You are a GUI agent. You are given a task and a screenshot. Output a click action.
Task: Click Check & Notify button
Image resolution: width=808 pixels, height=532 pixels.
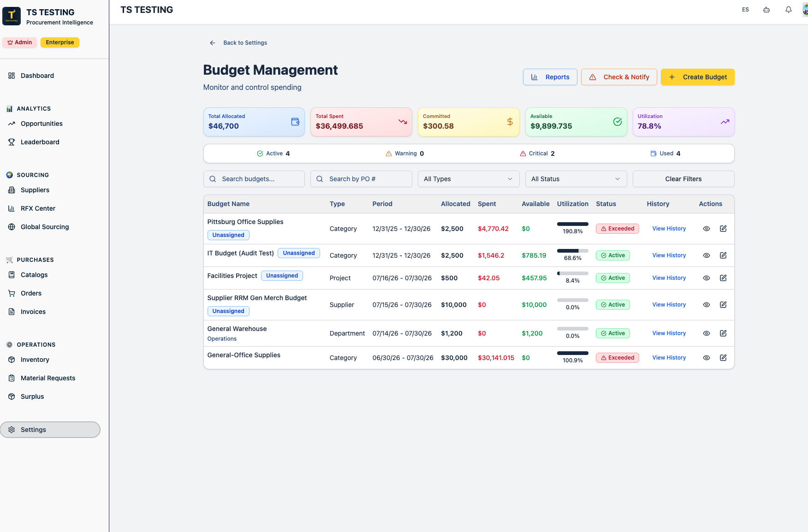click(x=619, y=77)
